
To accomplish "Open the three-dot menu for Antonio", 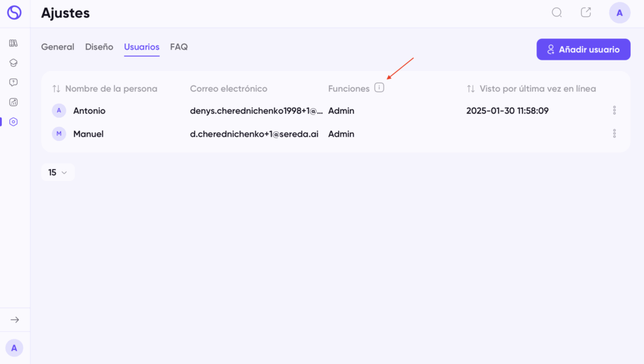I will coord(614,110).
